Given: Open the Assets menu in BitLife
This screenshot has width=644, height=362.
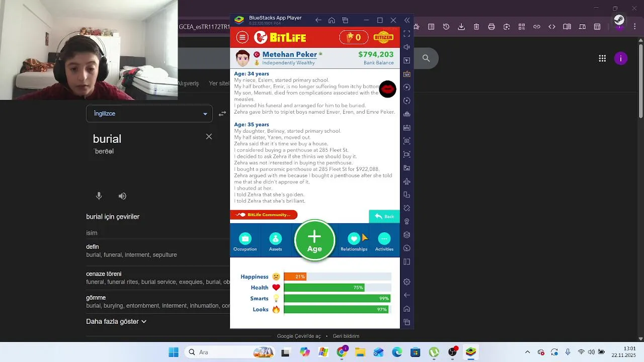Looking at the screenshot, I should pos(275,242).
